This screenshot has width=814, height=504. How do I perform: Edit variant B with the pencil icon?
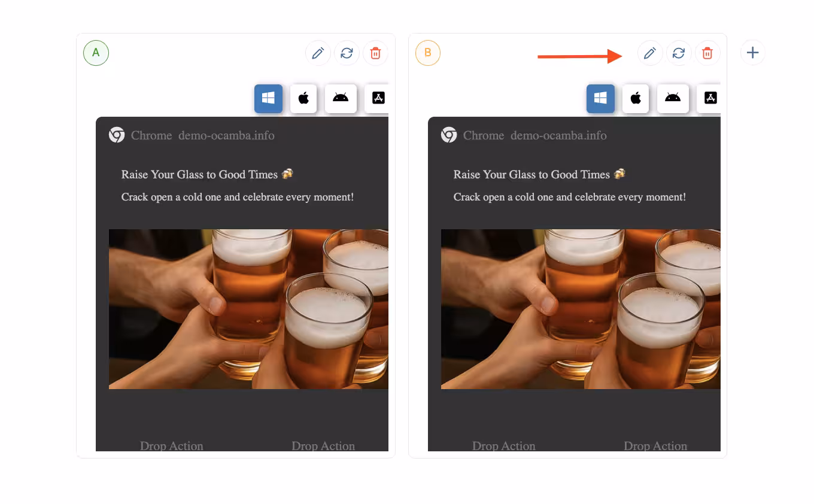coord(650,53)
